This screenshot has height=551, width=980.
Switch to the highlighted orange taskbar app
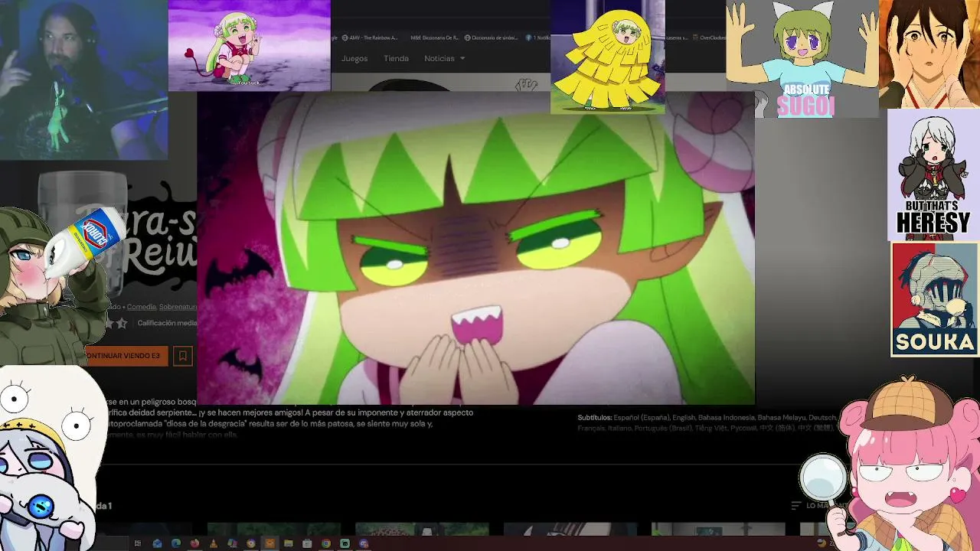click(x=269, y=543)
